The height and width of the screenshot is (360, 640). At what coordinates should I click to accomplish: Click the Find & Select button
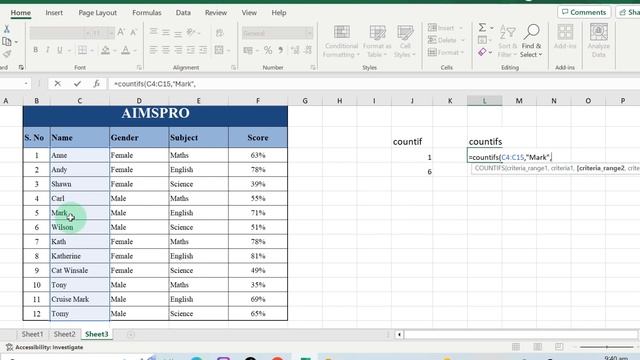tap(531, 41)
